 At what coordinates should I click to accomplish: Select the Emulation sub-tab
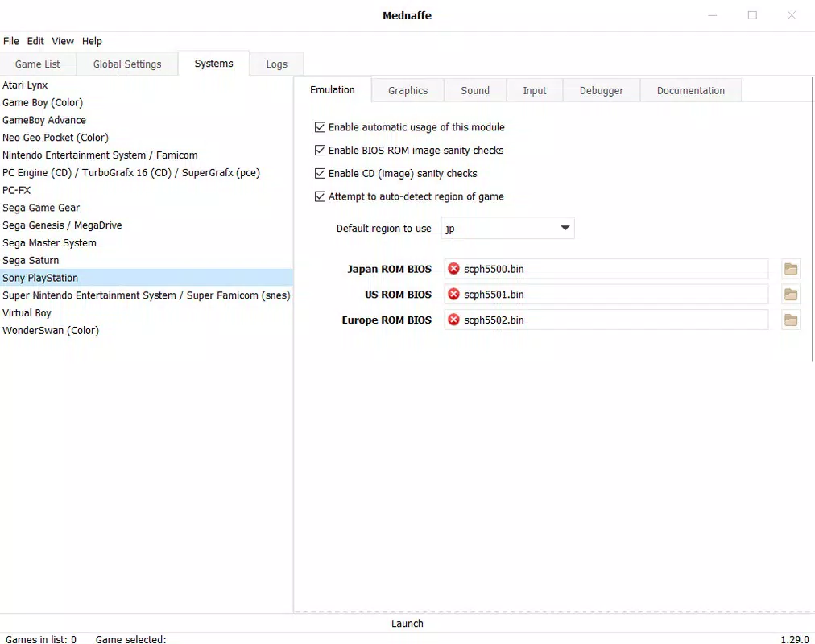(333, 90)
